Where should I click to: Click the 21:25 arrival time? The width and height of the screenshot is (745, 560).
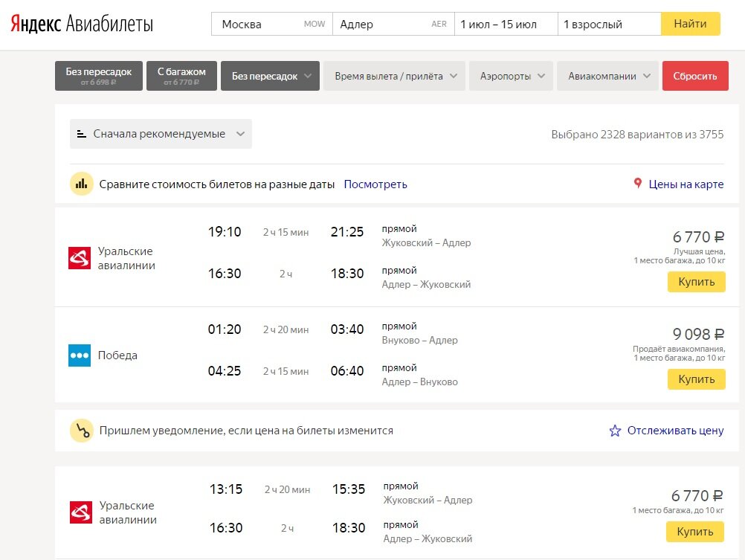pyautogui.click(x=347, y=232)
